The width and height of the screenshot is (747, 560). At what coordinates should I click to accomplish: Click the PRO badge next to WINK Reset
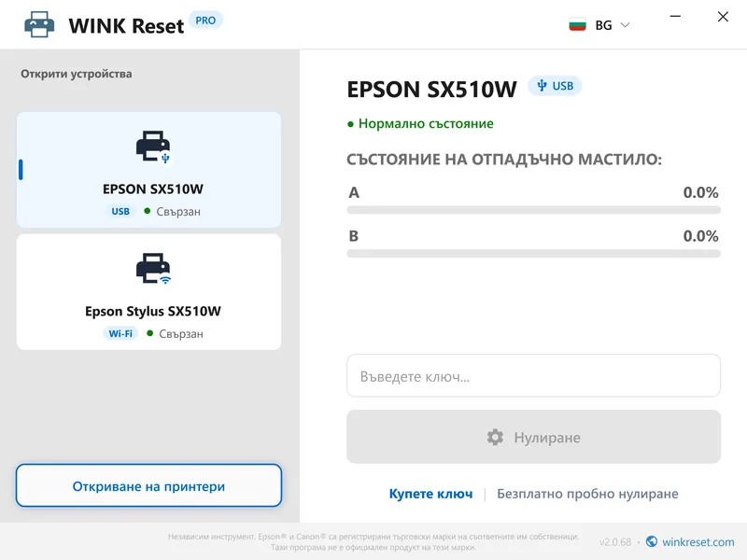tap(205, 21)
